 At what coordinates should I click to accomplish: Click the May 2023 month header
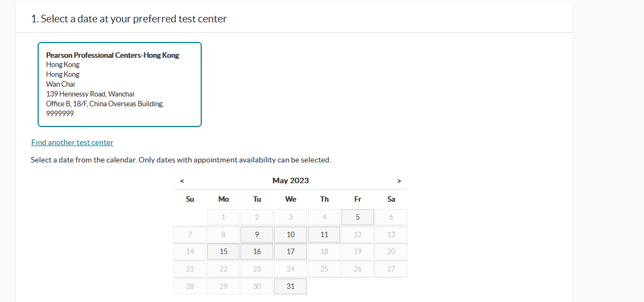[x=291, y=180]
